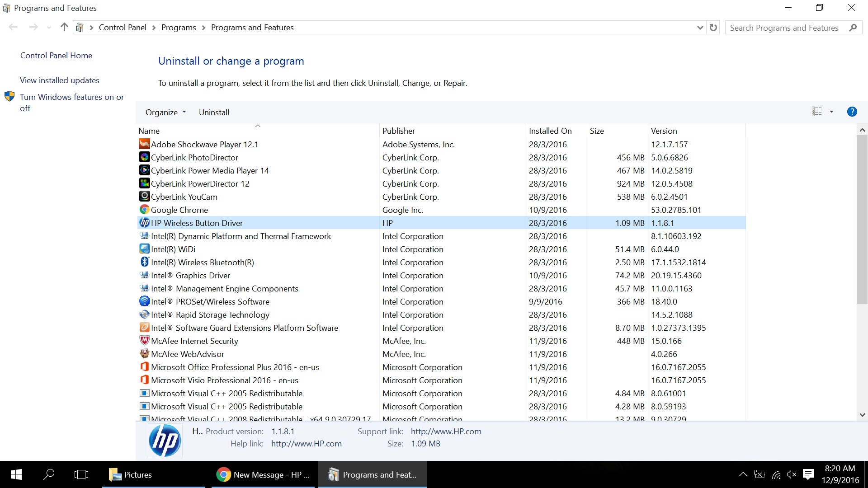Open recent locations dropdown arrow
The image size is (868, 488).
click(x=49, y=28)
